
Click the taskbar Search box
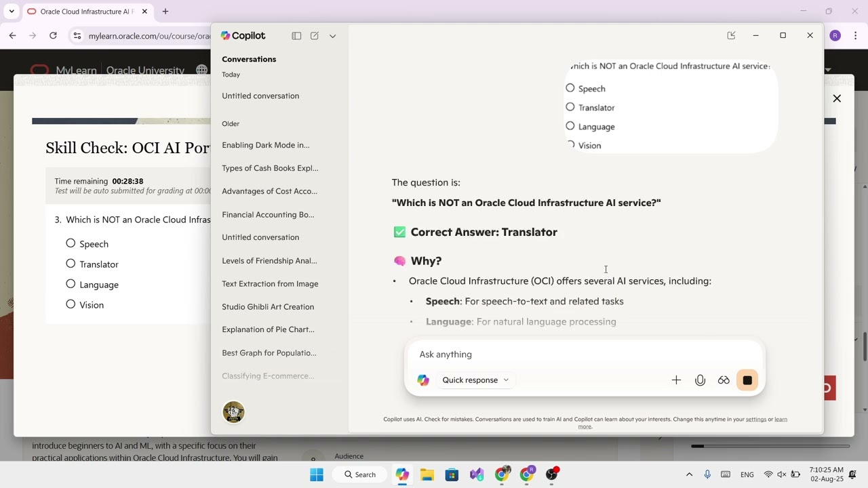(x=360, y=474)
